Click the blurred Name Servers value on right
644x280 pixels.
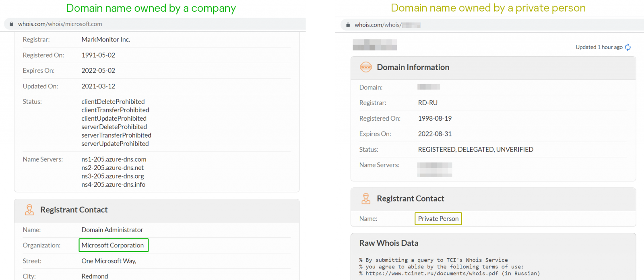435,170
